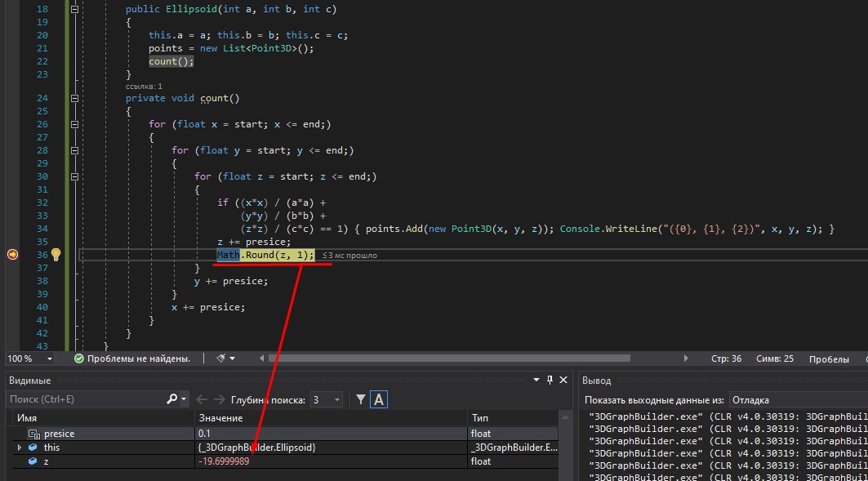Click 'count();' call on line 22
Screen dimensions: 868x481
pos(171,61)
